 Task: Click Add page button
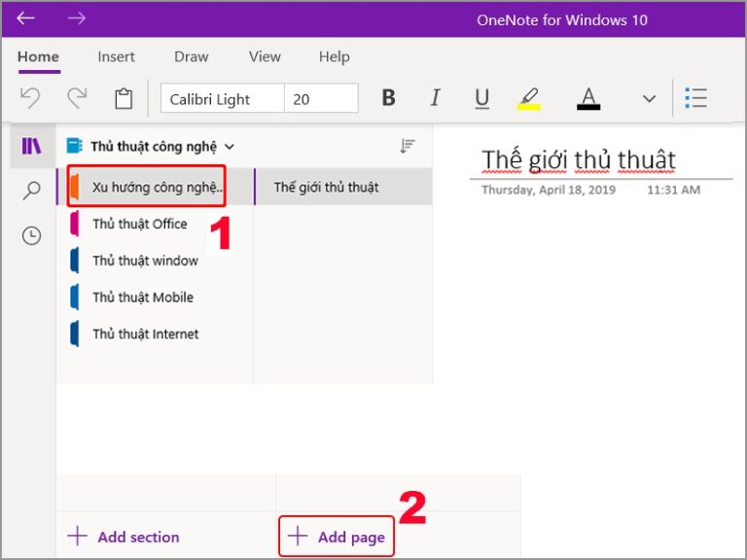tap(337, 537)
